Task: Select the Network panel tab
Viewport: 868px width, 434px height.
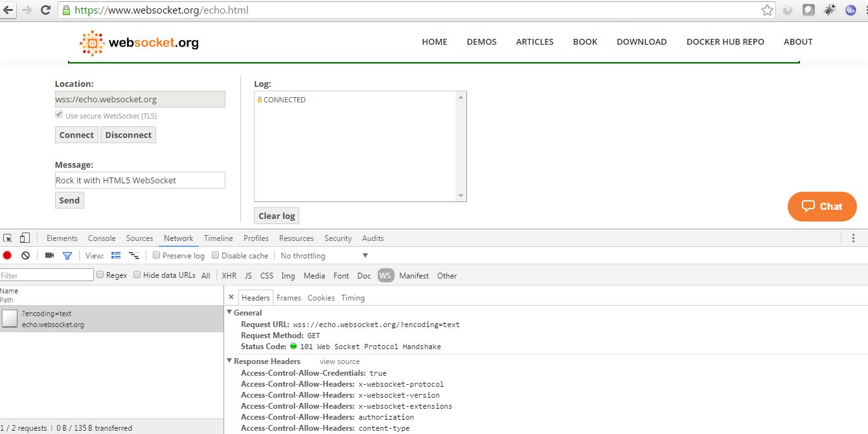Action: [x=179, y=238]
